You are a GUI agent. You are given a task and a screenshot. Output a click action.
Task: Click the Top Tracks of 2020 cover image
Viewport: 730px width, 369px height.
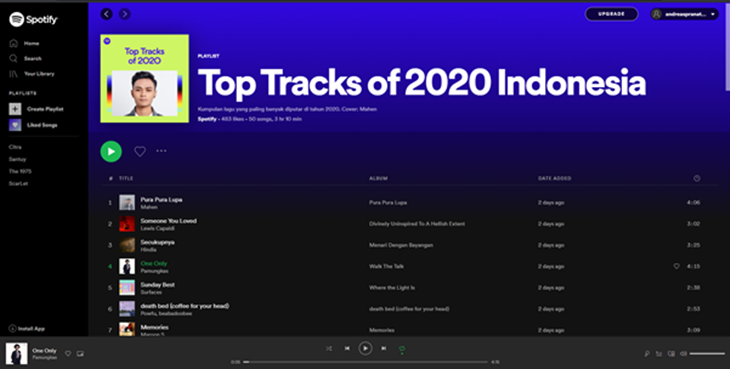click(x=145, y=79)
